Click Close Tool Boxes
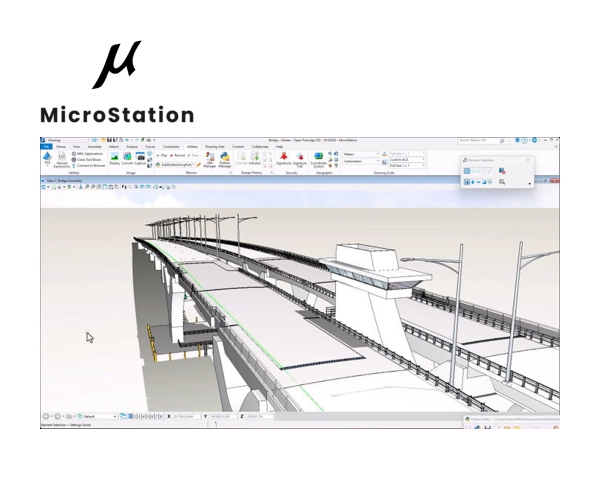Image resolution: width=600 pixels, height=477 pixels. click(x=86, y=160)
